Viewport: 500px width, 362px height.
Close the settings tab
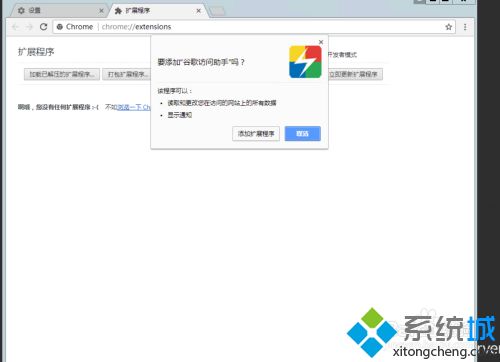pyautogui.click(x=101, y=11)
